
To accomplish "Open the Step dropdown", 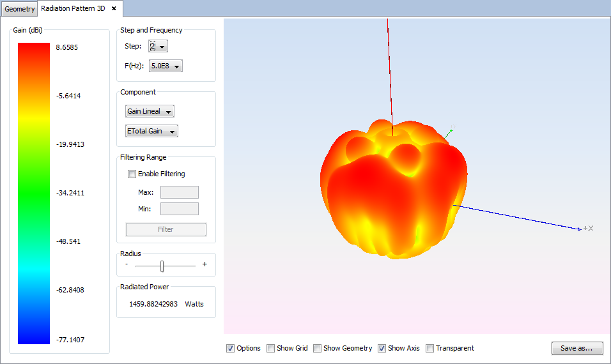I will point(158,47).
